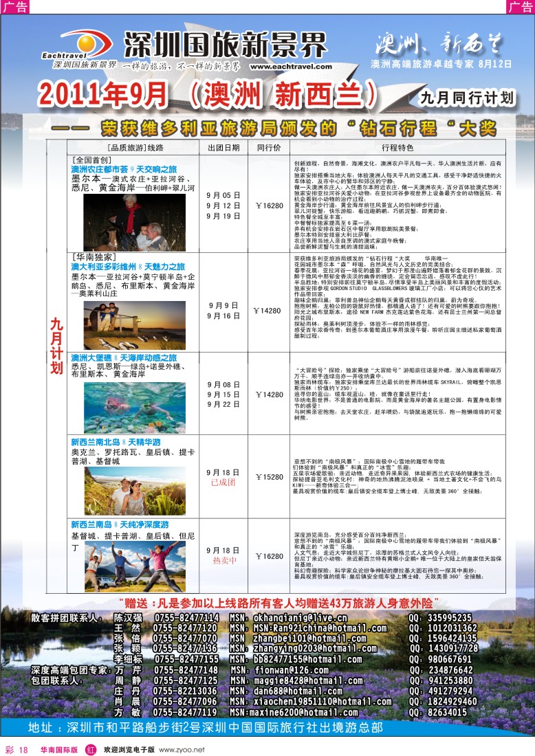Image resolution: width=535 pixels, height=756 pixels.
Task: Click the jumping tourists photo thumbnail
Action: pos(135,566)
